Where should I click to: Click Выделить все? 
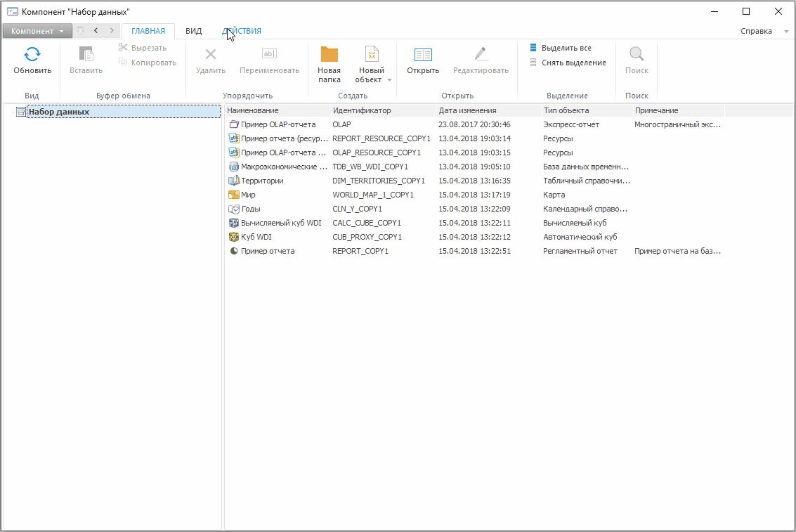[x=561, y=48]
